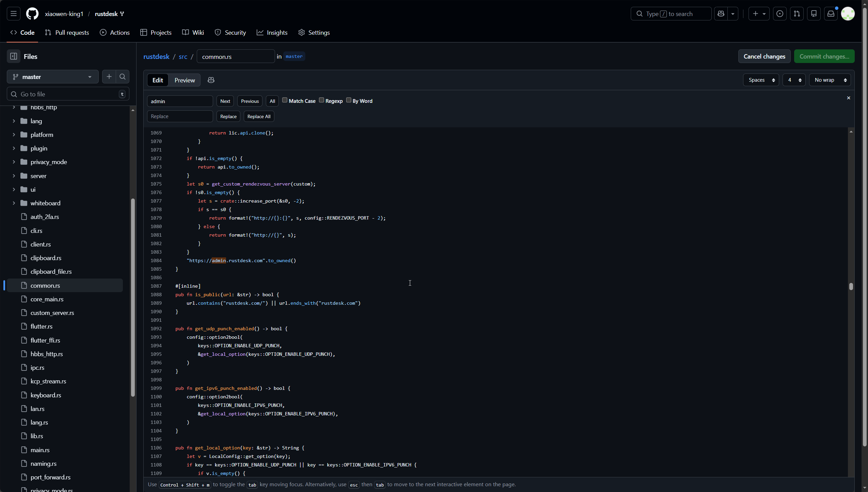868x492 pixels.
Task: Click the add file plus icon
Action: pos(109,77)
